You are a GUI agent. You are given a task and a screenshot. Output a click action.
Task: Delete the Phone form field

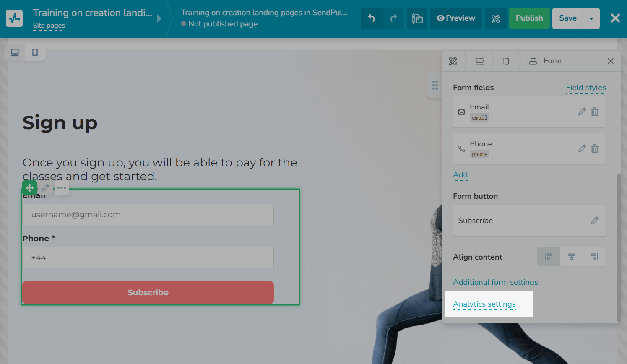click(x=595, y=148)
